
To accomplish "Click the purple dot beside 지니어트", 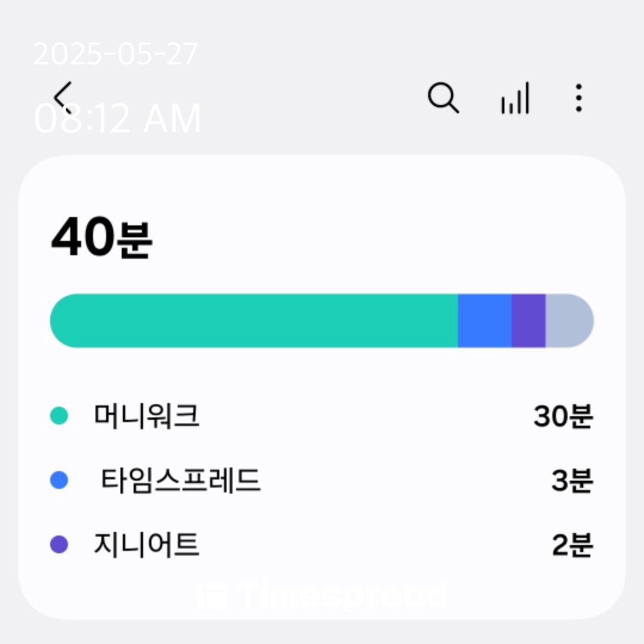I will pos(58,544).
